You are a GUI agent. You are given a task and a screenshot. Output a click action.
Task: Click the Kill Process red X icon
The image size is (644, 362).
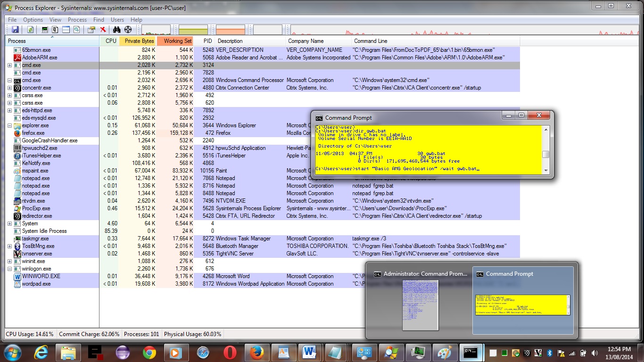coord(103,30)
